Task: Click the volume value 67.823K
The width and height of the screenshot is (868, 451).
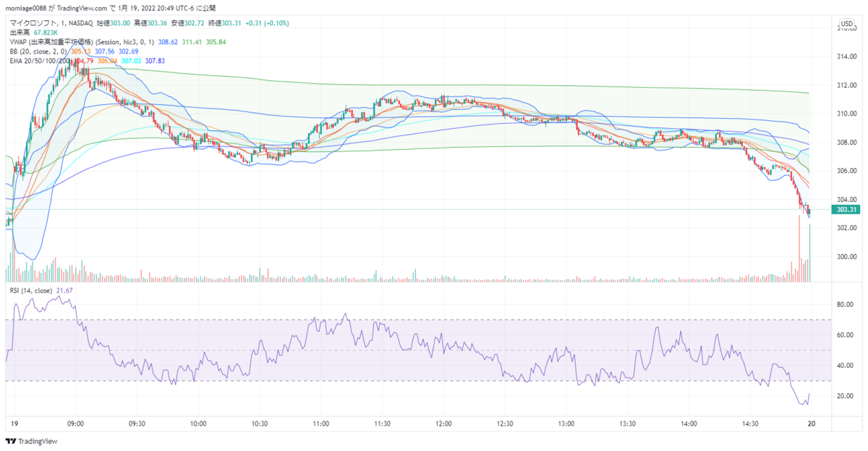Action: tap(46, 33)
